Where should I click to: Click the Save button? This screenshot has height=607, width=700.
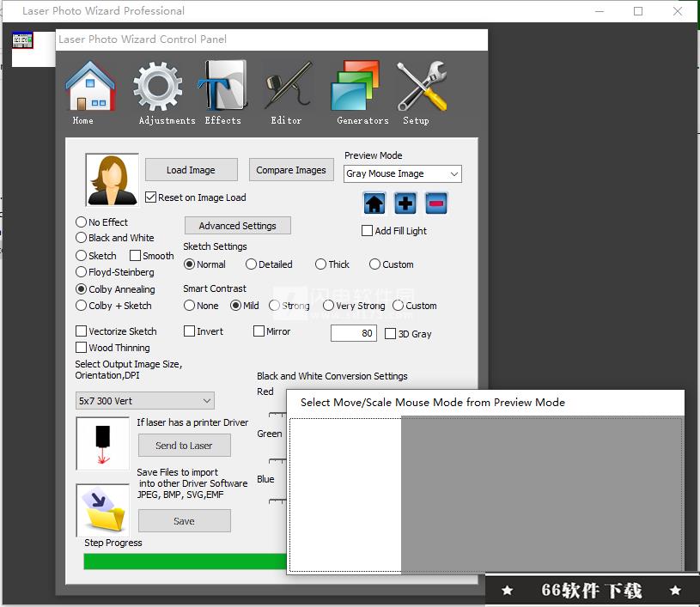pyautogui.click(x=185, y=521)
